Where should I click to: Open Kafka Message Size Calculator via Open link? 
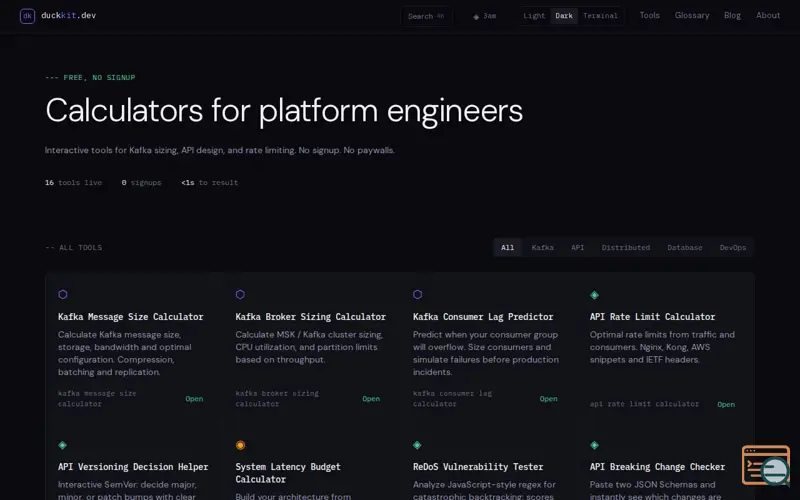tap(194, 398)
